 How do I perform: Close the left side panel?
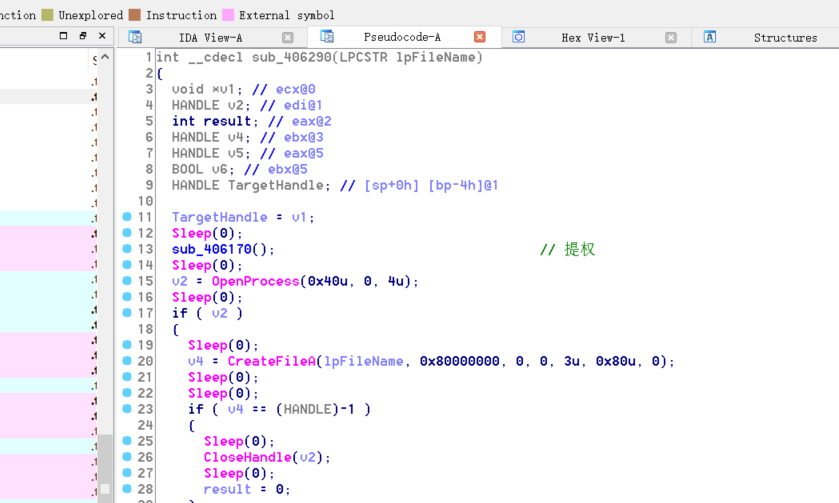[102, 36]
